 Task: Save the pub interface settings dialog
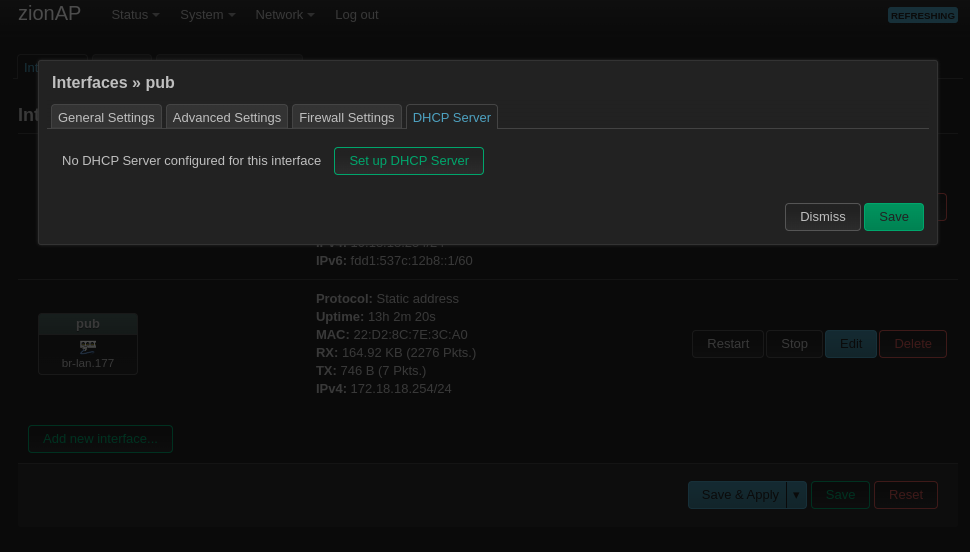pos(894,217)
